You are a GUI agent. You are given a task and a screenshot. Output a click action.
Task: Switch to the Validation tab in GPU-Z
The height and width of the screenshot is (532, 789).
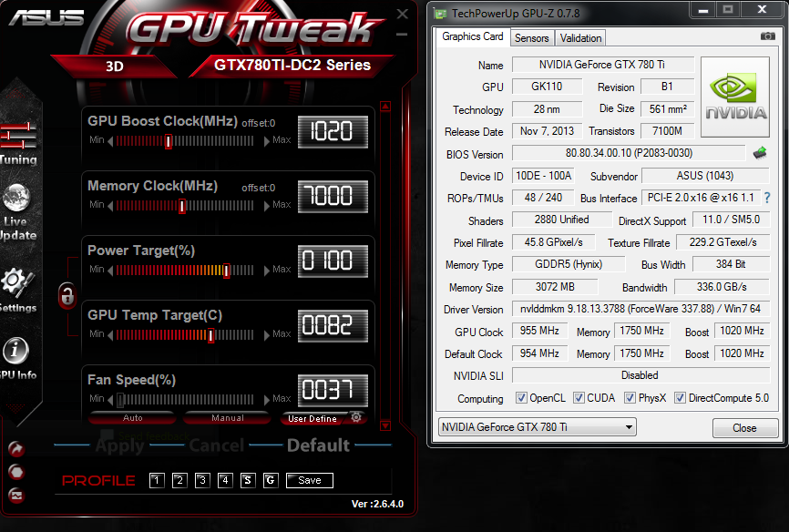580,38
